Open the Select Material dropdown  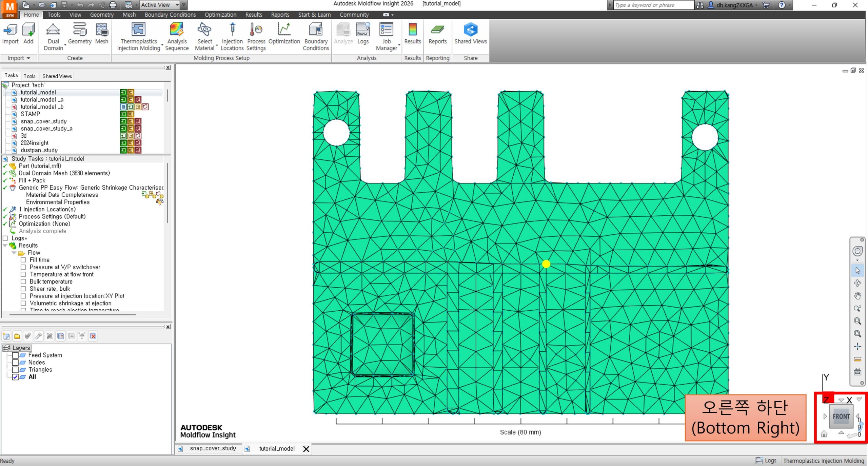tap(216, 45)
